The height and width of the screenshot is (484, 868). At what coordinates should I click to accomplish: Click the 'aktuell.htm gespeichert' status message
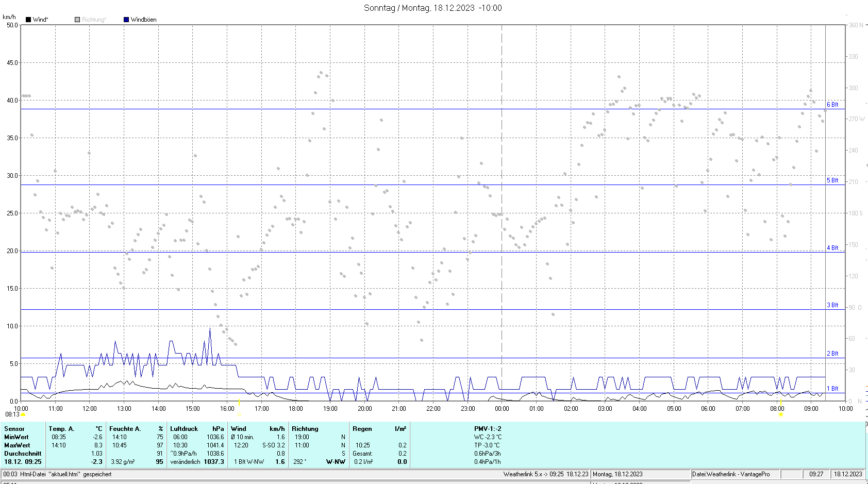click(x=57, y=474)
